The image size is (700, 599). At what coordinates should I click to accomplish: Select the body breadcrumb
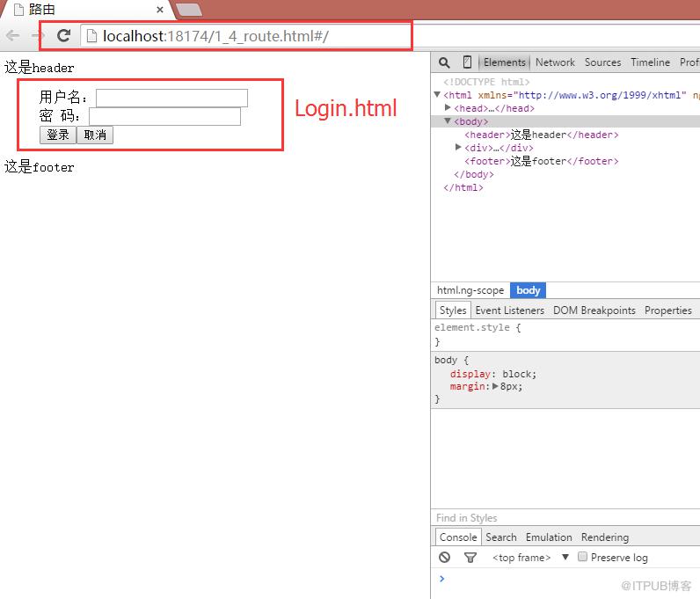click(x=529, y=290)
